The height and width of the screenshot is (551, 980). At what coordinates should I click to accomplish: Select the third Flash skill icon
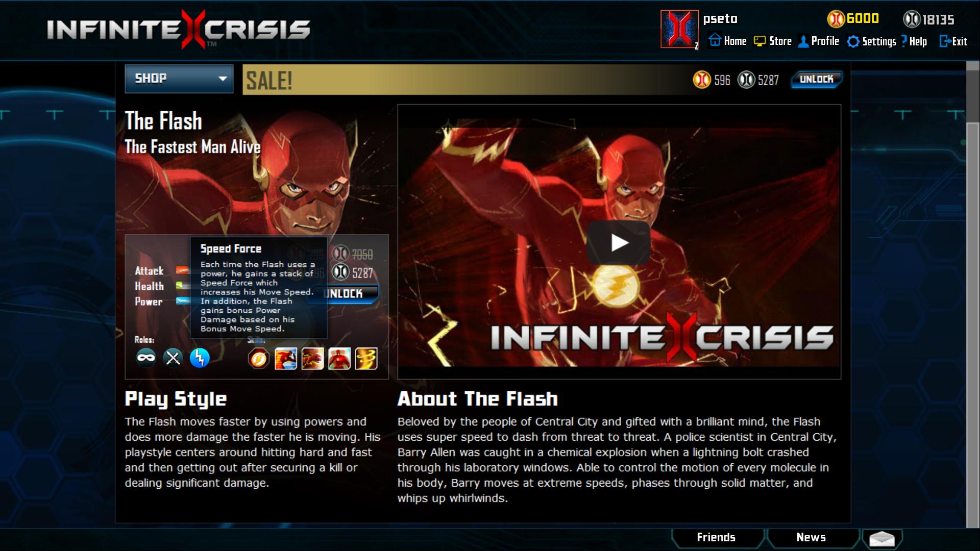click(312, 359)
